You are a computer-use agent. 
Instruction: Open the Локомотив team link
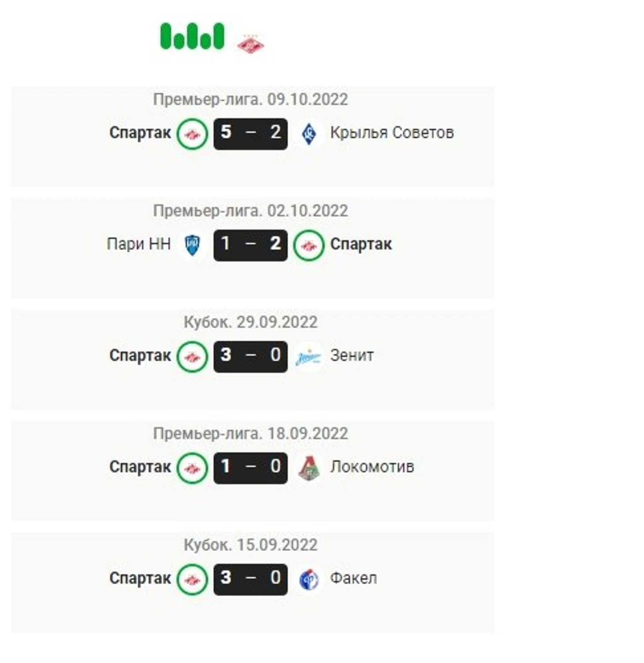(372, 467)
